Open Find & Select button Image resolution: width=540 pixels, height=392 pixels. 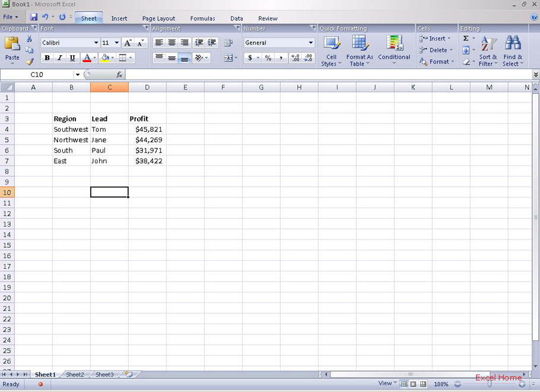513,50
